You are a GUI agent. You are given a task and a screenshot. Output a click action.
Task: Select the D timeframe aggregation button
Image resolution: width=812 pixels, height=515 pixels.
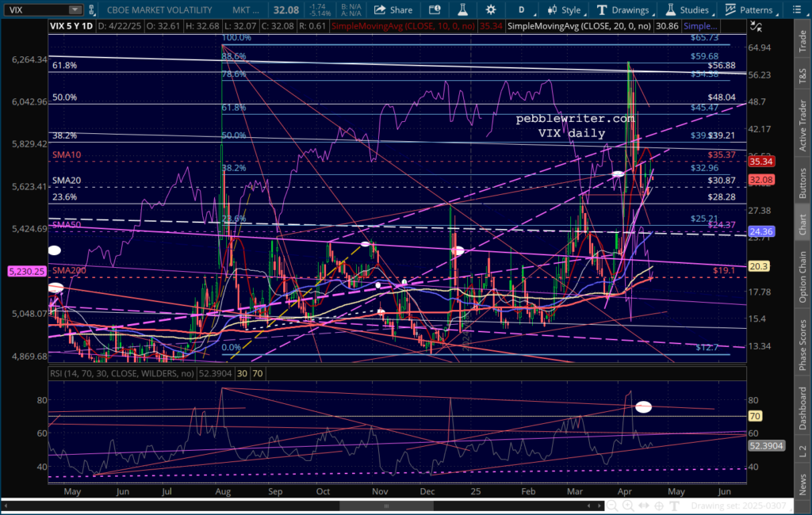[521, 10]
